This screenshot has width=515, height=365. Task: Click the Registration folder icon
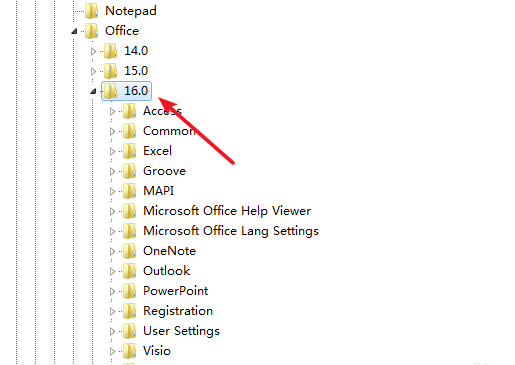(x=129, y=311)
